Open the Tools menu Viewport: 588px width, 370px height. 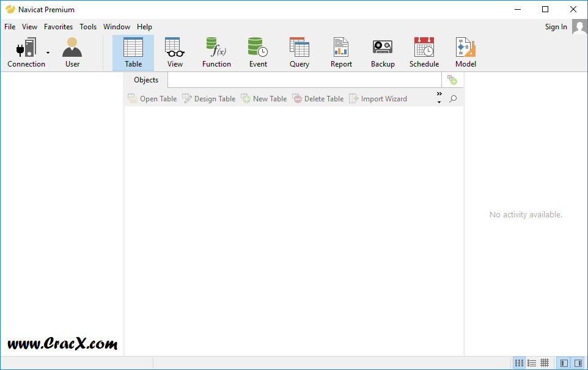pyautogui.click(x=88, y=27)
